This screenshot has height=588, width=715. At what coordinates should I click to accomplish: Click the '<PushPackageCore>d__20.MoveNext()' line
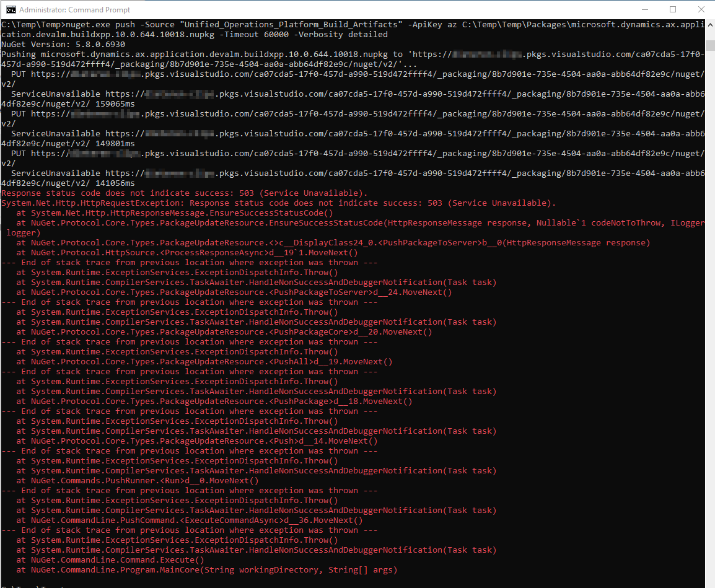pos(224,332)
